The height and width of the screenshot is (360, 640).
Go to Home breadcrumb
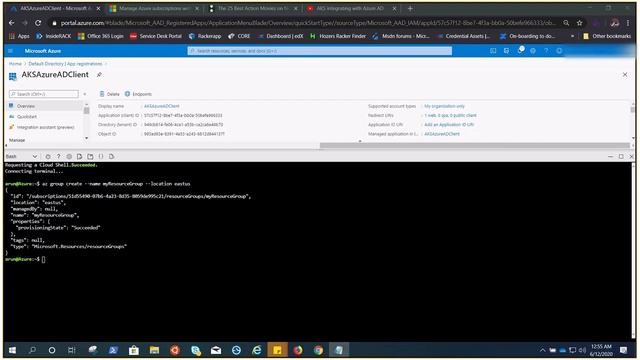[15, 64]
